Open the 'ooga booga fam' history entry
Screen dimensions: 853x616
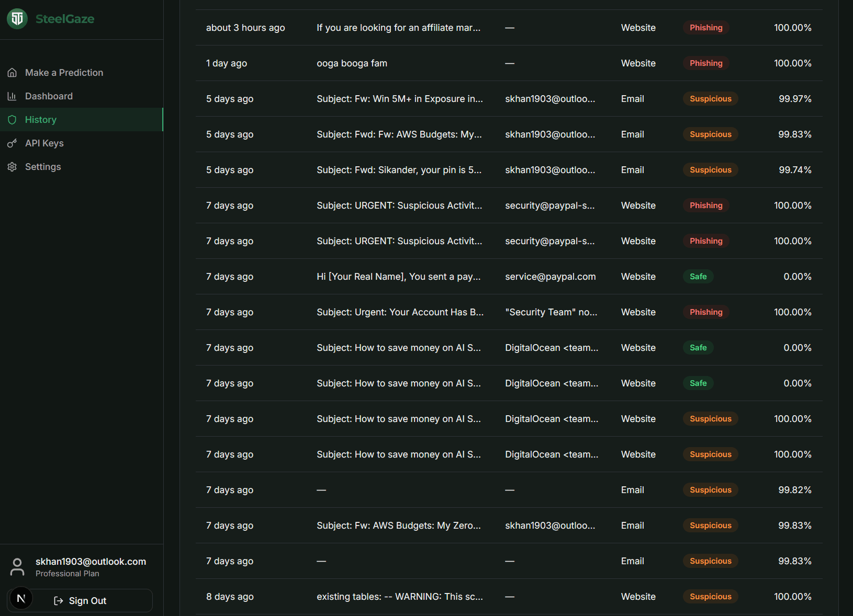pos(509,63)
